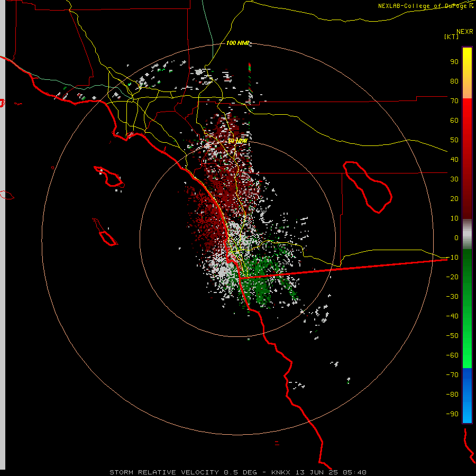Click the 80 knot scale value
The height and width of the screenshot is (476, 476).
pos(454,81)
